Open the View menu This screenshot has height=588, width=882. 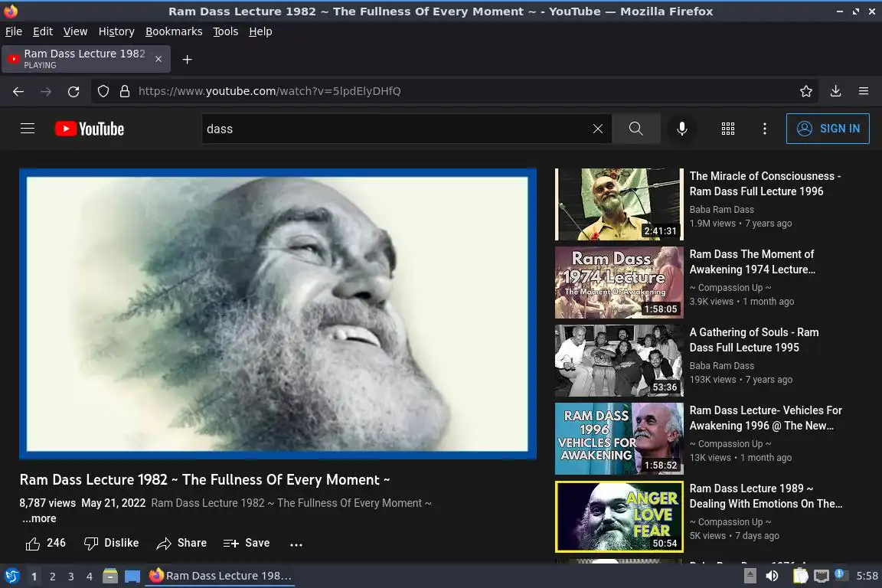(75, 31)
